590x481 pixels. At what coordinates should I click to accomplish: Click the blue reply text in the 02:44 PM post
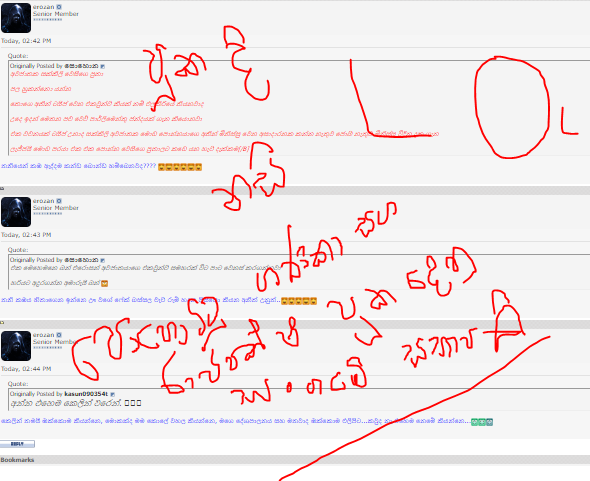pos(236,421)
